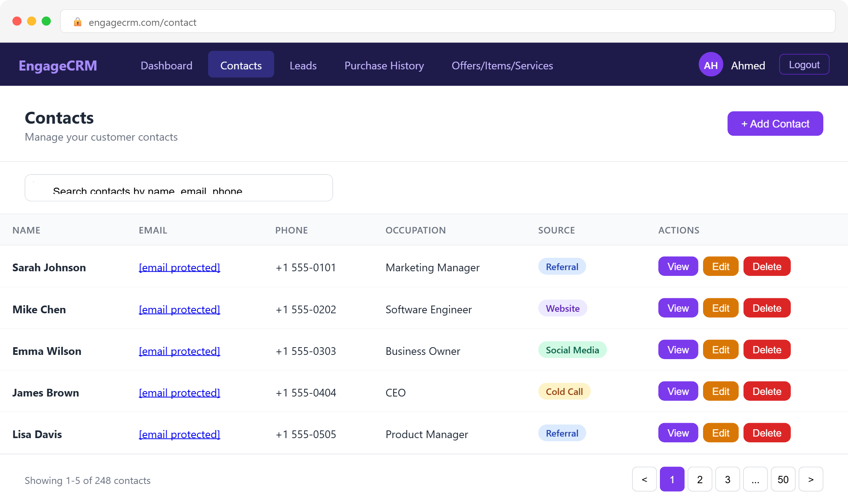848x504 pixels.
Task: Click the Cold Call badge for James Brown
Action: pos(564,391)
